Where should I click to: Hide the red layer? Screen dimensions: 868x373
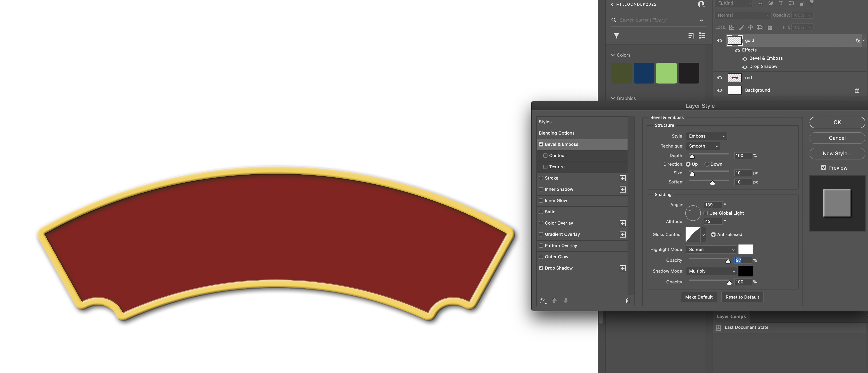pyautogui.click(x=720, y=78)
